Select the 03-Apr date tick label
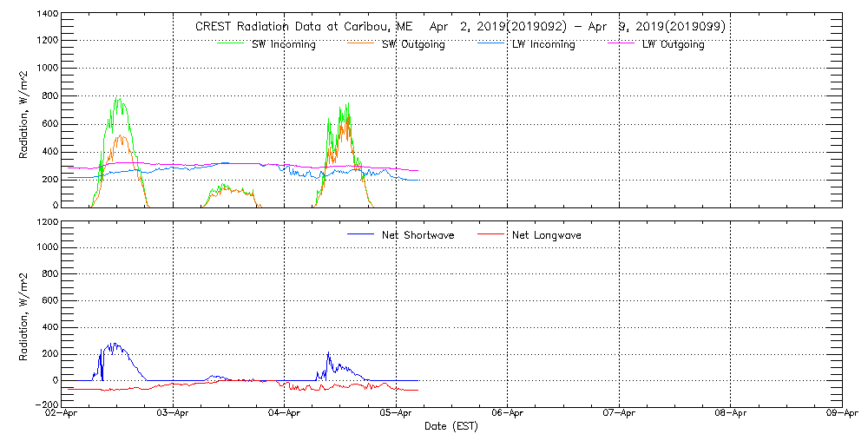 click(x=174, y=414)
